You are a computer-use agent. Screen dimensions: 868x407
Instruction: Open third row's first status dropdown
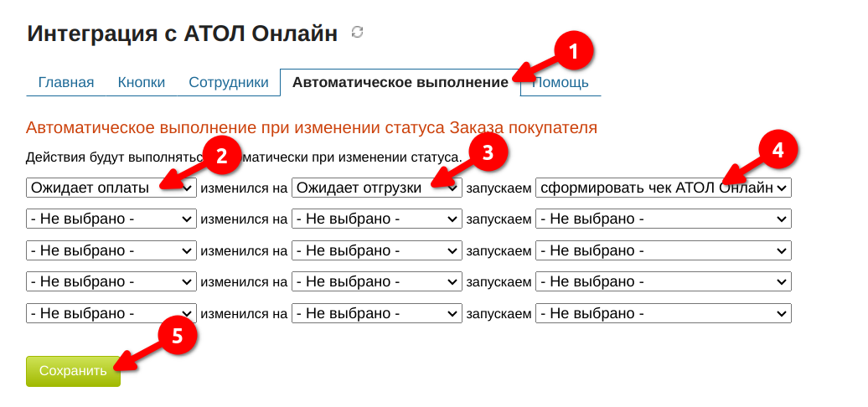111,250
